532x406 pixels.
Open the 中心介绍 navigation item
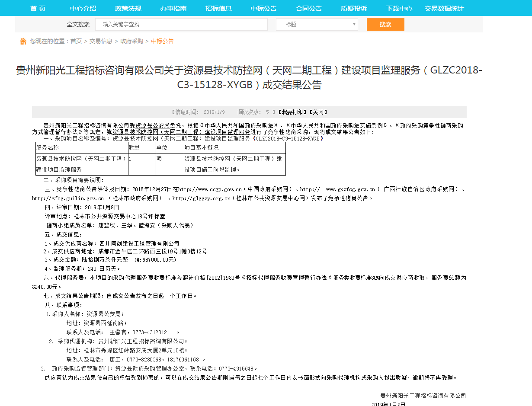click(83, 8)
